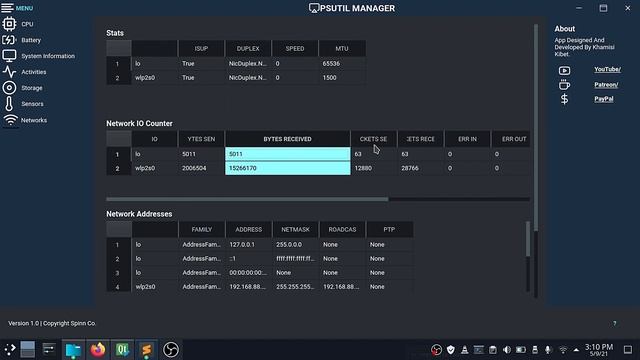Click the ERR IN column header

click(467, 139)
